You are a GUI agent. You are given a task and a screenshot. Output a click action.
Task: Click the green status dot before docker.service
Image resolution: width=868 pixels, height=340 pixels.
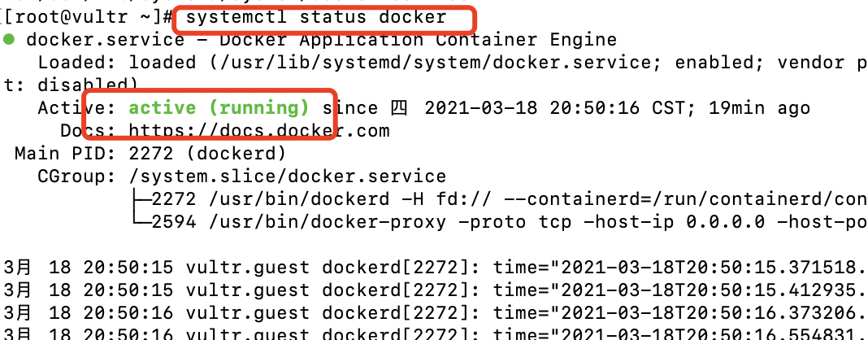coord(8,39)
